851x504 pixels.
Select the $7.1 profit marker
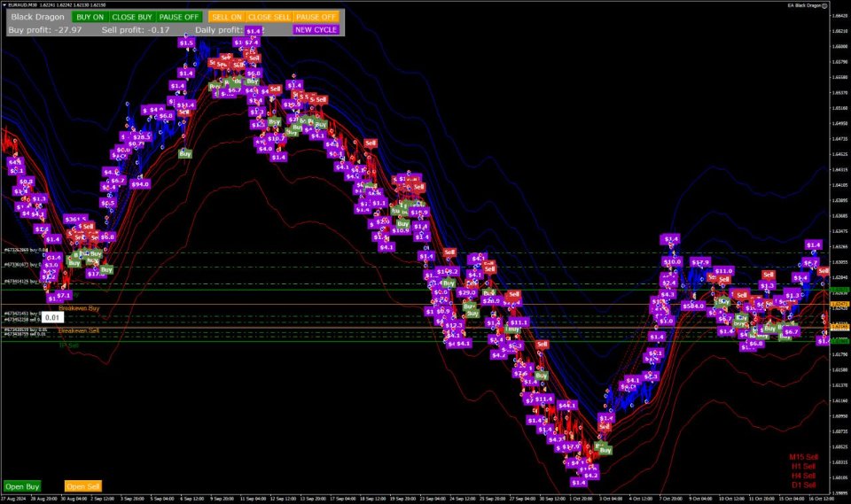(63, 296)
